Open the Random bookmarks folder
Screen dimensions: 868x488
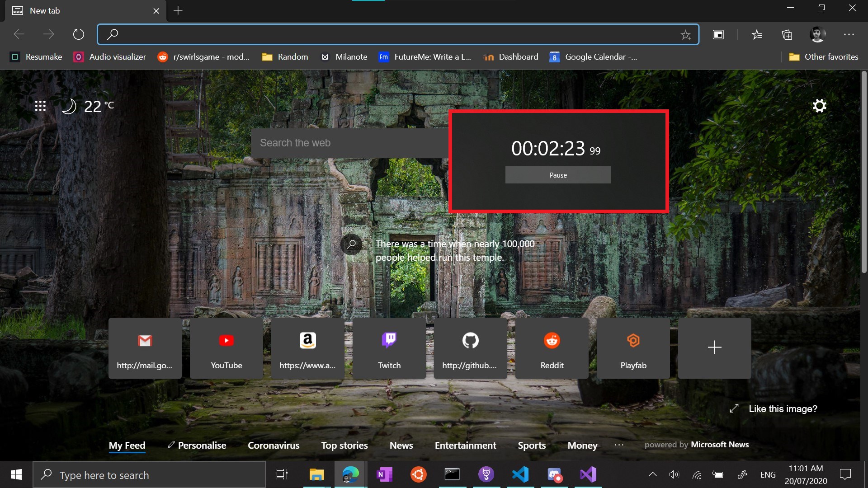click(285, 57)
